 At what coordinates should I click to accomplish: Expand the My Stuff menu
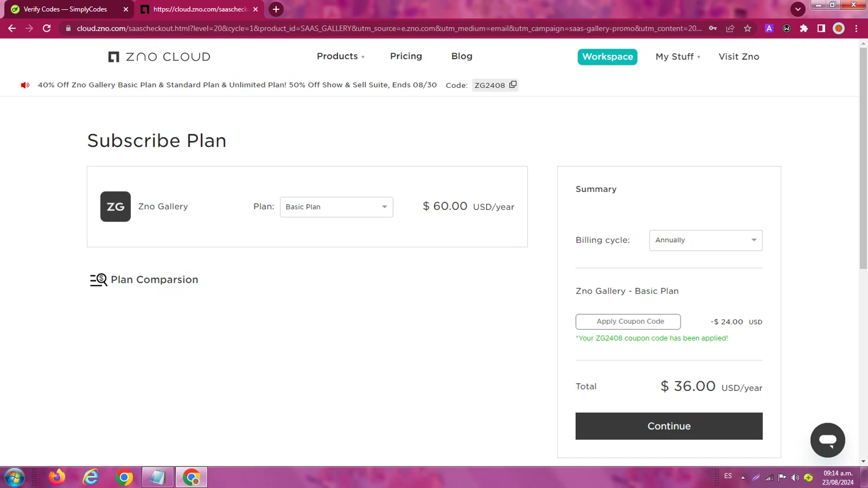[x=678, y=57]
